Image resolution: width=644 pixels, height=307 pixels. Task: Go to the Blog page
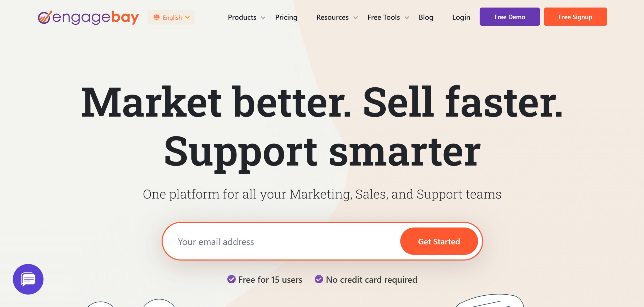(426, 17)
